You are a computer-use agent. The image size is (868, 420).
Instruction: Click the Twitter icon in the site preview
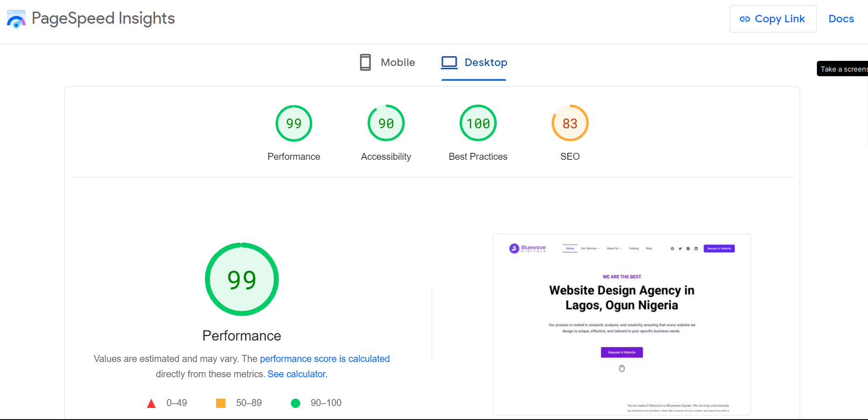click(680, 249)
